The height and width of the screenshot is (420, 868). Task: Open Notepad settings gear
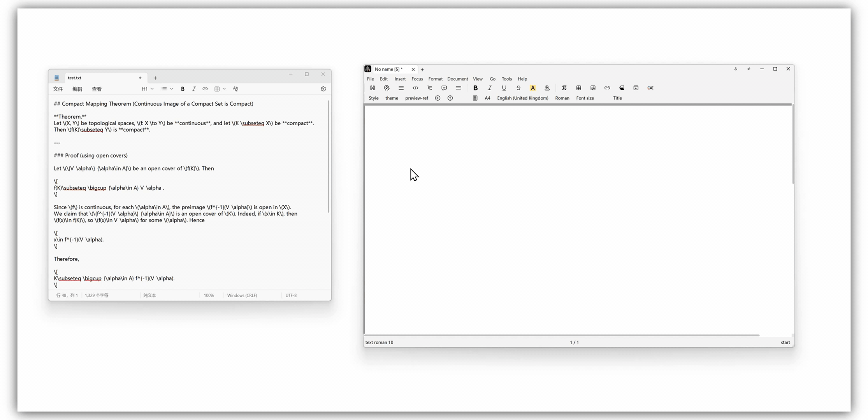tap(323, 89)
